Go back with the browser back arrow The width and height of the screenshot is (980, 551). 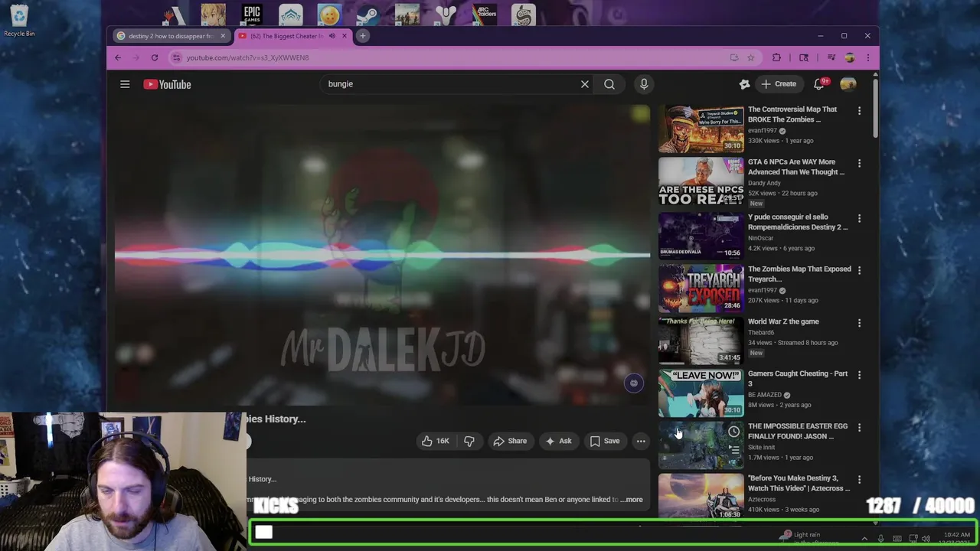(118, 57)
